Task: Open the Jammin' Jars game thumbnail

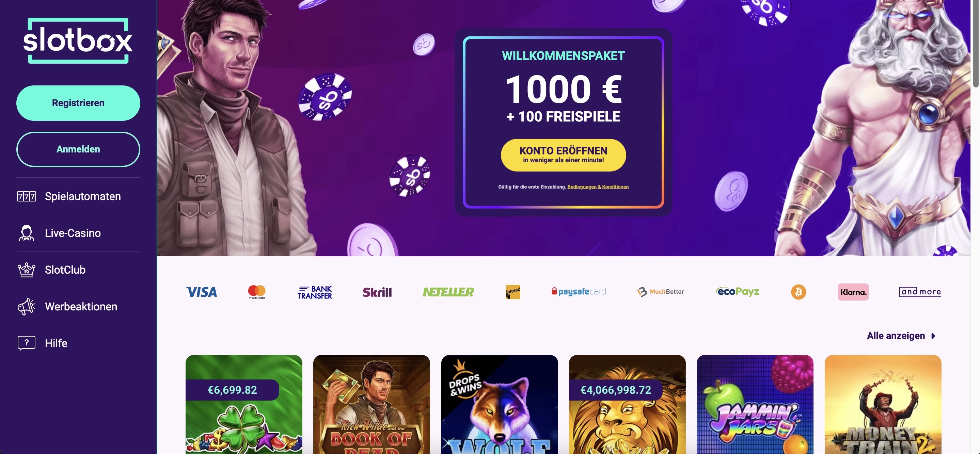Action: coord(755,405)
